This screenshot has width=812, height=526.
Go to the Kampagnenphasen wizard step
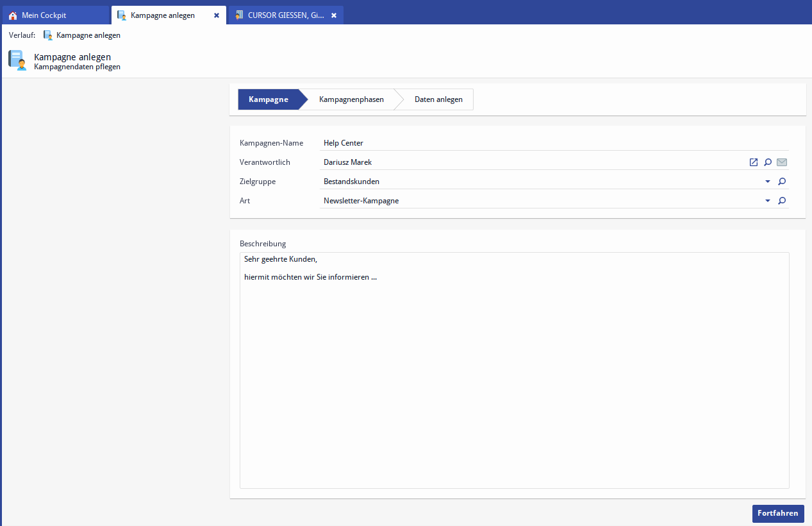pos(351,99)
